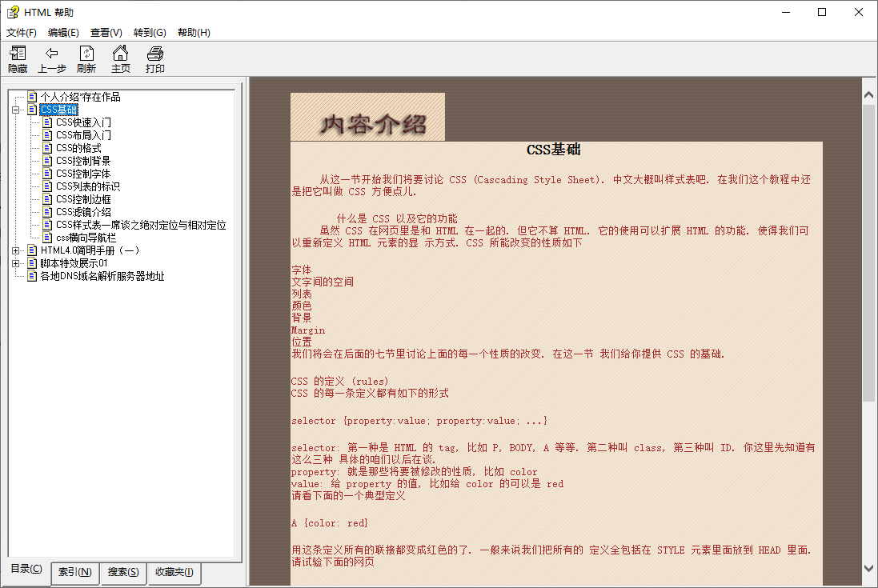Click the Back (上一步) arrow icon

52,54
